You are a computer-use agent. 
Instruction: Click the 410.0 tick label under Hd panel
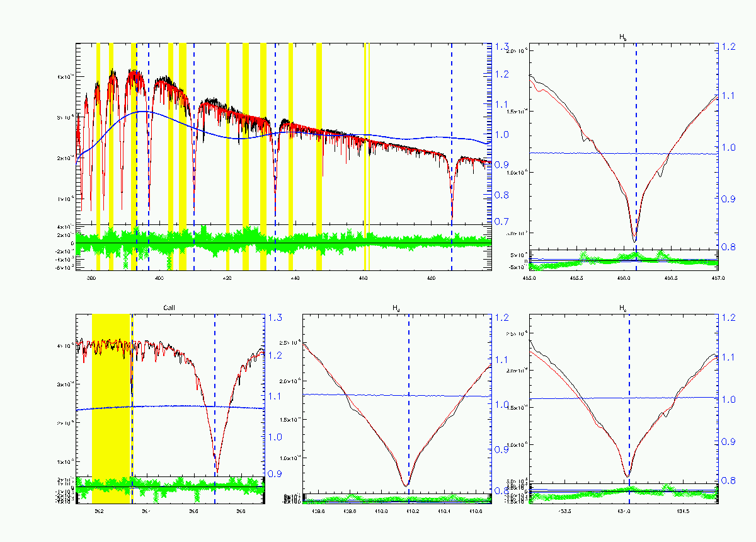tap(381, 512)
